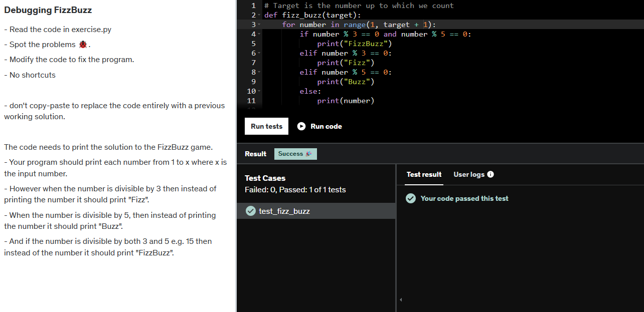The width and height of the screenshot is (644, 312).
Task: Click line number 5 in editor gutter
Action: [x=253, y=44]
